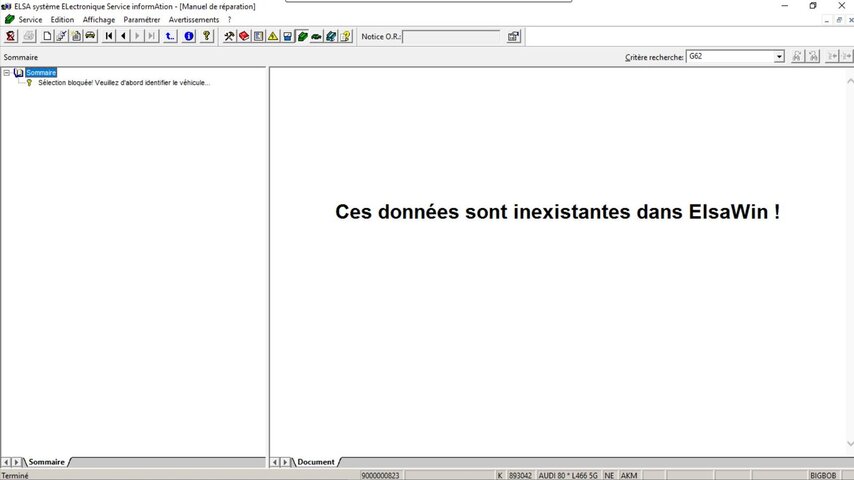The height and width of the screenshot is (480, 854).
Task: Click the blue document sheet icon
Action: click(x=258, y=37)
